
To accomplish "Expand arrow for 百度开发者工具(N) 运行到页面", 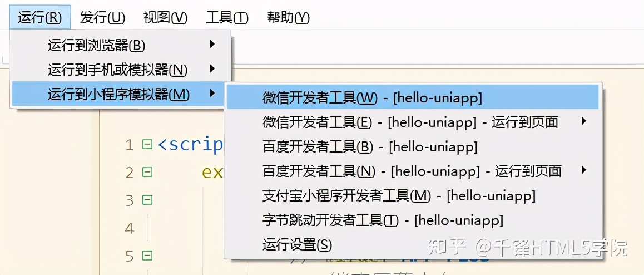I will point(584,169).
